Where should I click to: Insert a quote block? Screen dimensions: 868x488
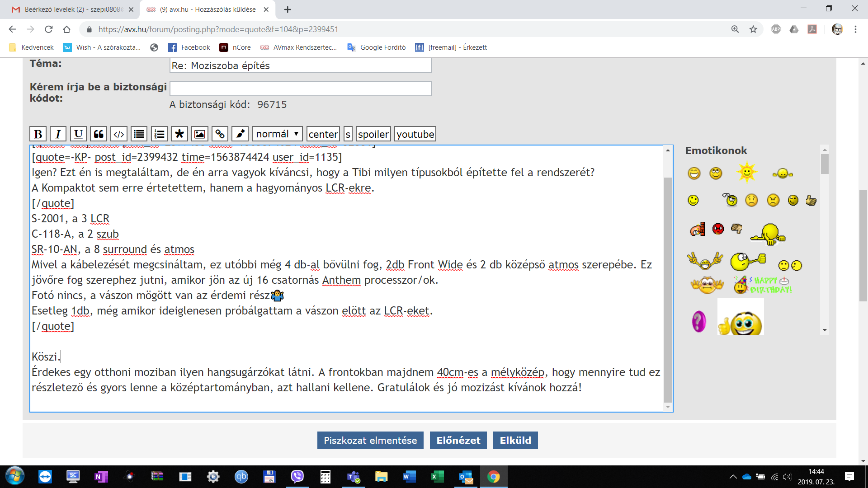click(99, 134)
